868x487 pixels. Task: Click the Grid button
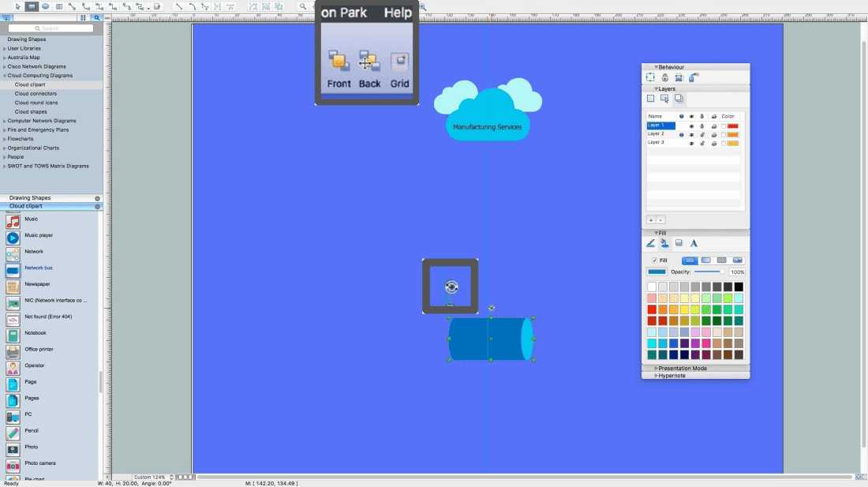(400, 69)
